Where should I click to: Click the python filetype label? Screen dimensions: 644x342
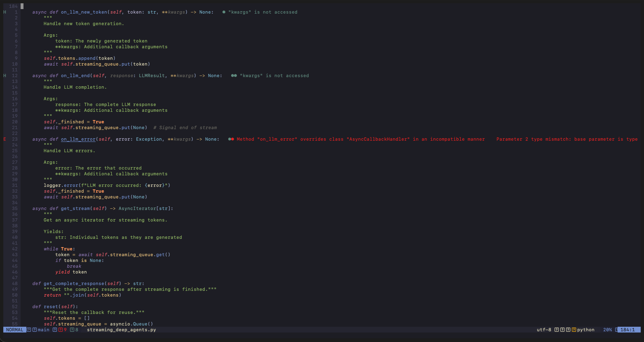585,330
